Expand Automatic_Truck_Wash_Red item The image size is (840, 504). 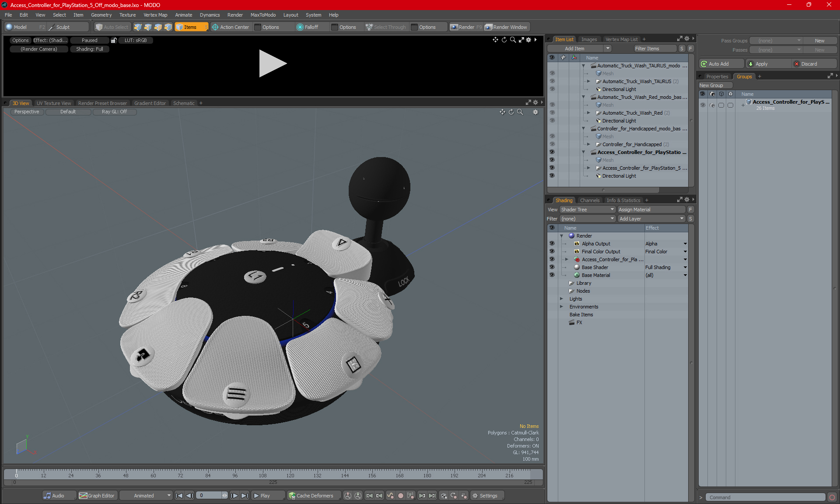click(588, 113)
